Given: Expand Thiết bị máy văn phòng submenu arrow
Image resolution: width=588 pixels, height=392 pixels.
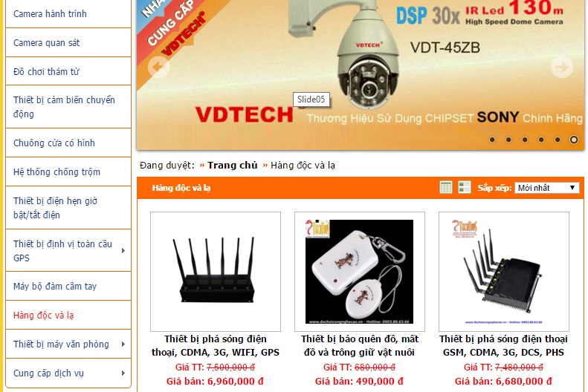Looking at the screenshot, I should click(x=123, y=344).
